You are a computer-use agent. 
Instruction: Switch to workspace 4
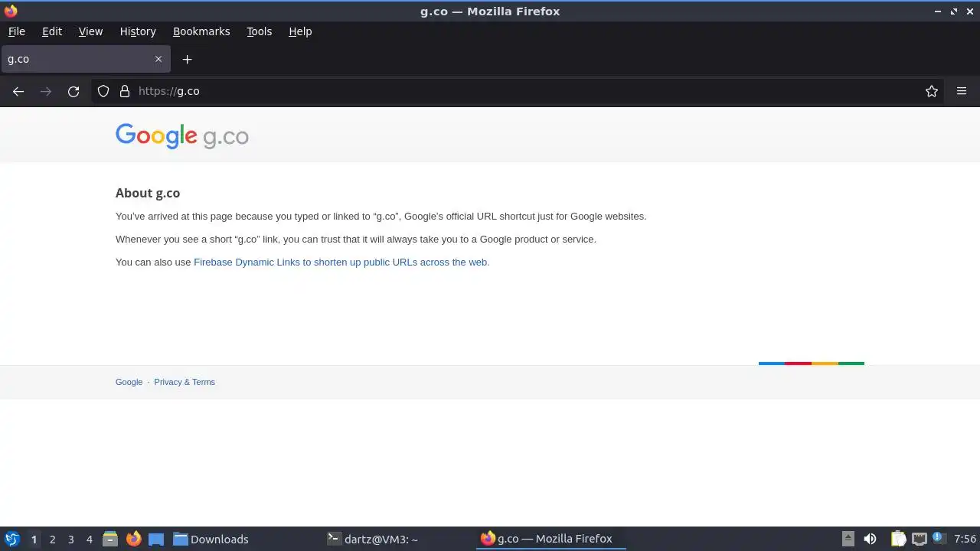[90, 540]
